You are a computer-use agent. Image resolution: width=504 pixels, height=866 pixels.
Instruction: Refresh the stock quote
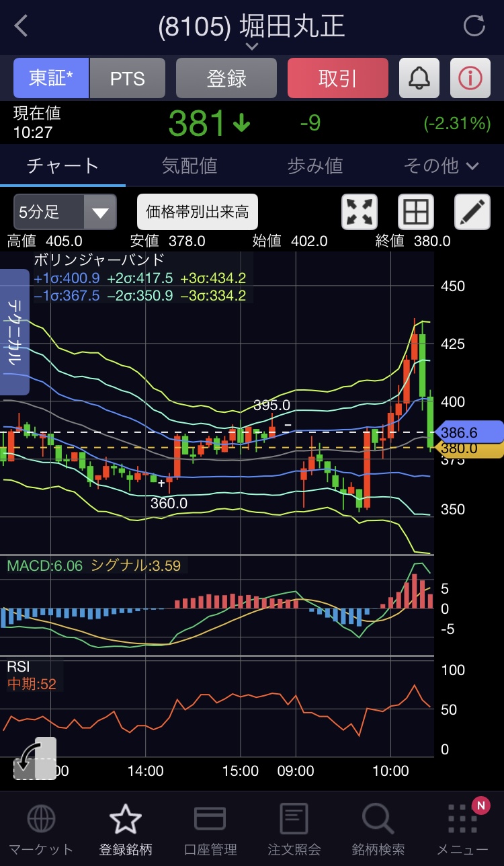(474, 26)
